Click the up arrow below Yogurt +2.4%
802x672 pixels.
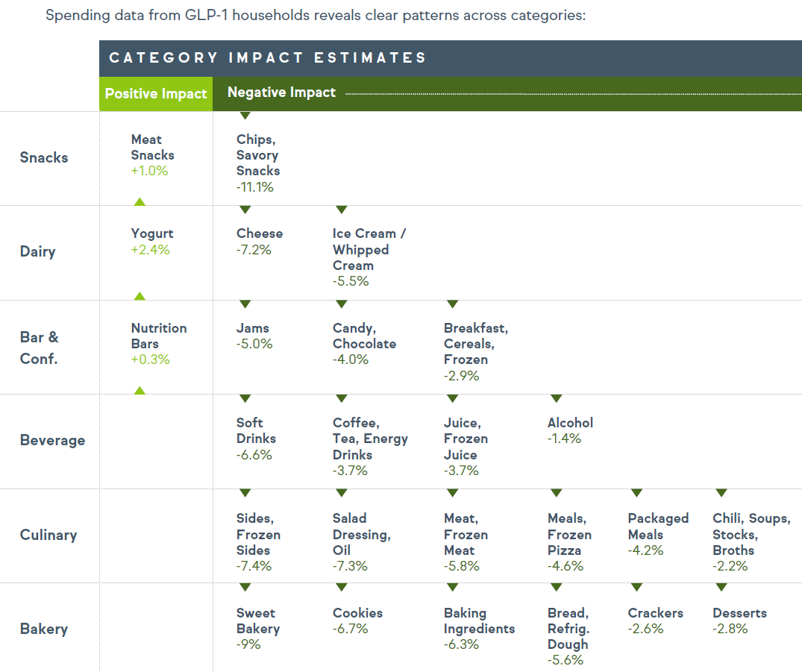pos(139,296)
